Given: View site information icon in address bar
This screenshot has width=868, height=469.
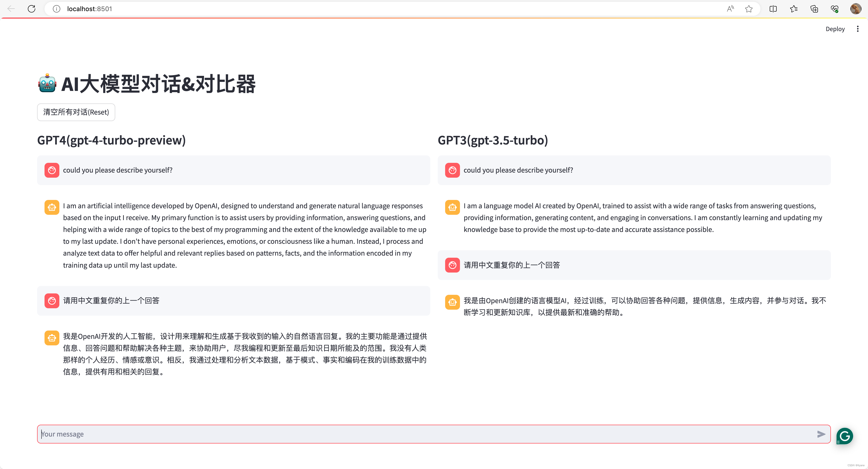Looking at the screenshot, I should pos(57,9).
